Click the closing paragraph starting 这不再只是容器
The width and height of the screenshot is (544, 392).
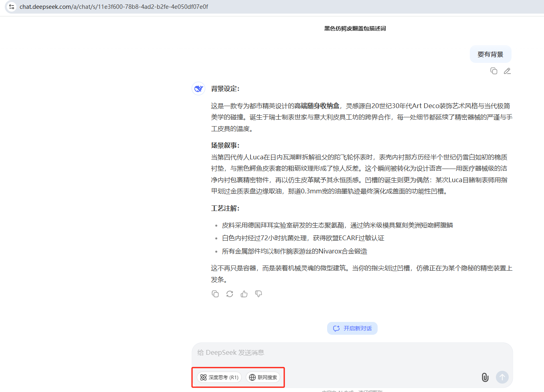point(362,274)
